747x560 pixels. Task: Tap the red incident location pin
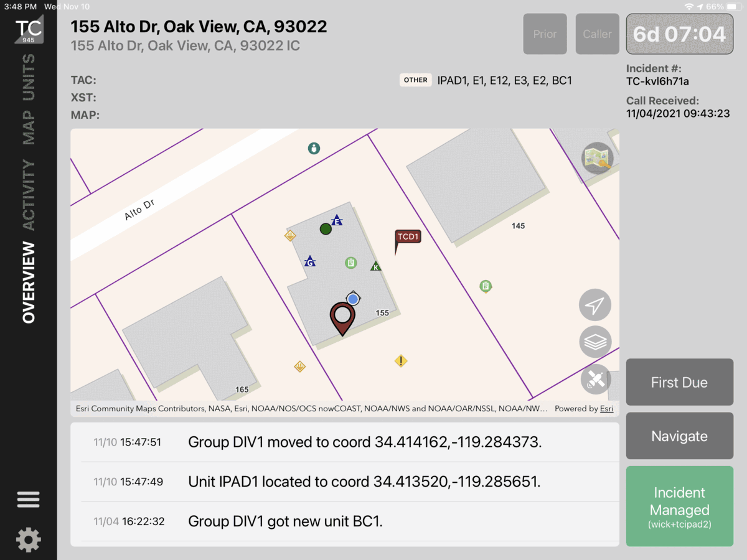pos(342,317)
